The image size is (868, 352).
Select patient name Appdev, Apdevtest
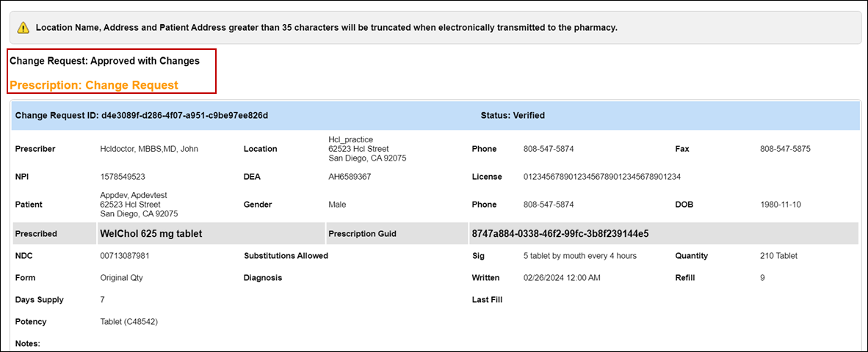pyautogui.click(x=134, y=195)
